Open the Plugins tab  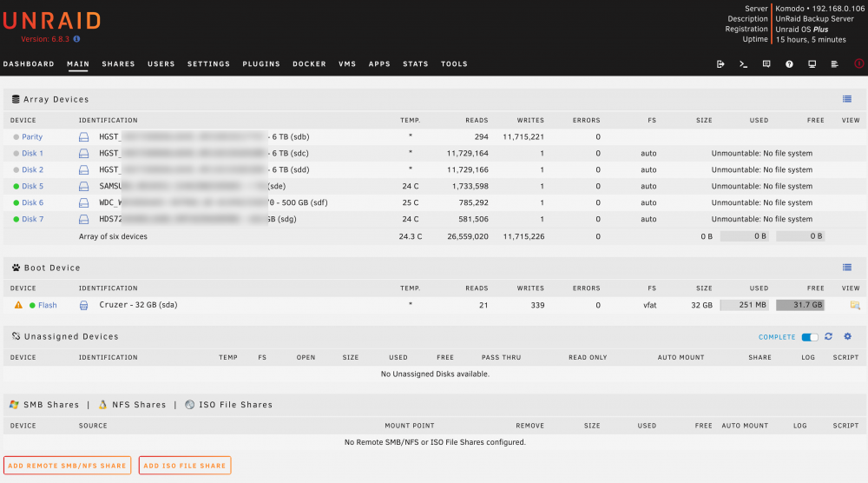click(x=261, y=64)
